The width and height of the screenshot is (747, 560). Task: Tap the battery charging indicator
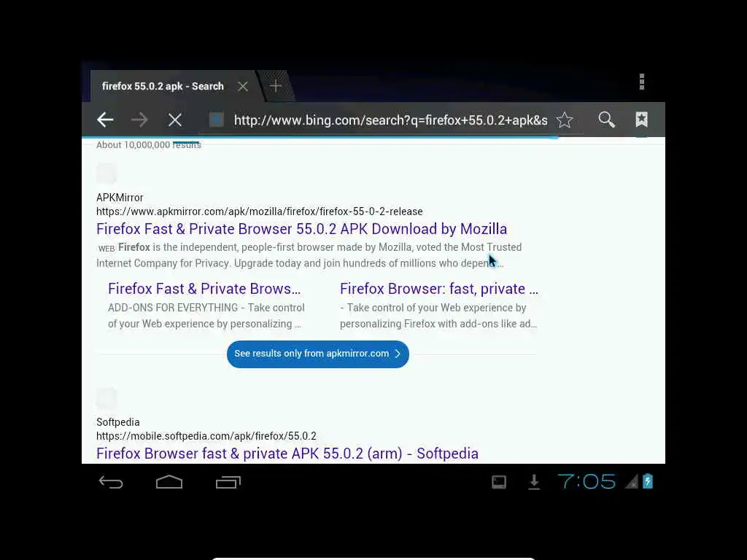click(x=648, y=481)
